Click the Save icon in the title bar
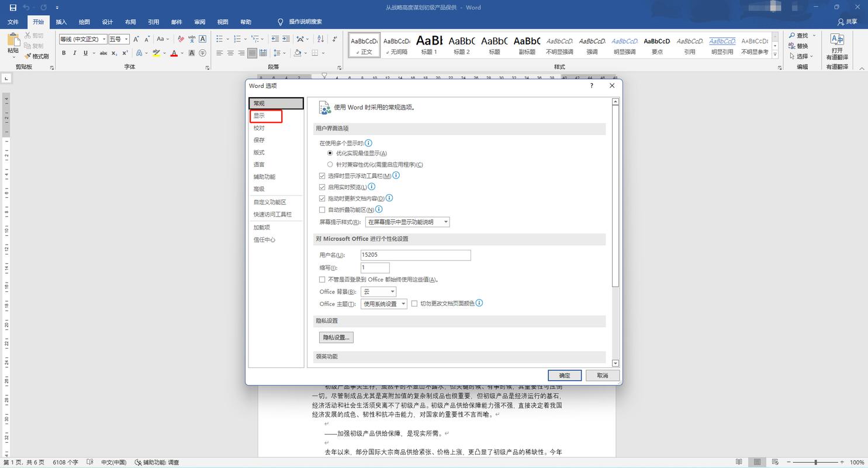Image resolution: width=868 pixels, height=468 pixels. (13, 8)
